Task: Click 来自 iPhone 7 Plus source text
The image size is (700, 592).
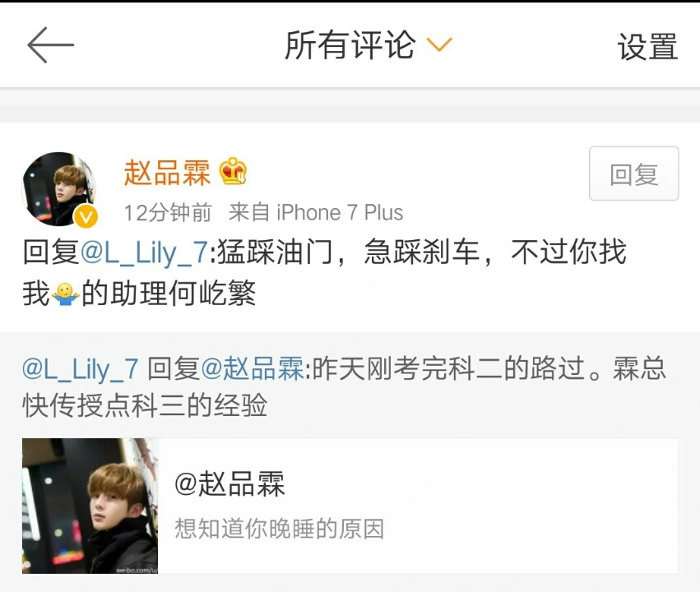Action: (x=316, y=212)
